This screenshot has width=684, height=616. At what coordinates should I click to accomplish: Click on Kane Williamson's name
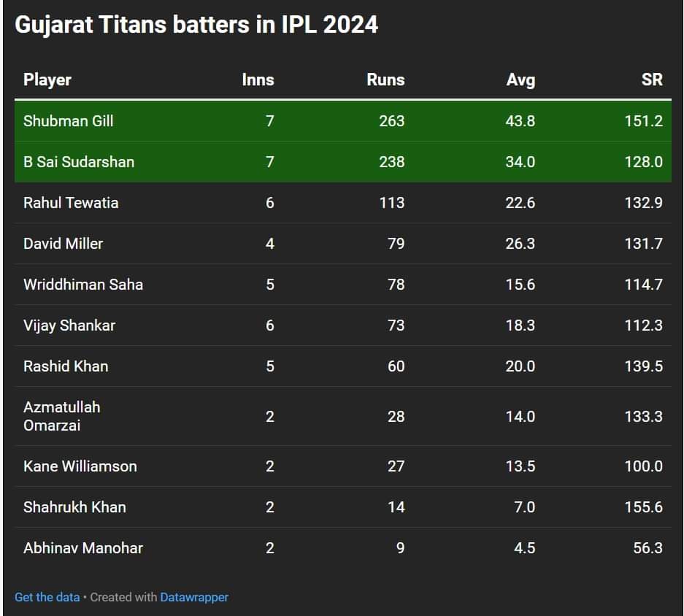[x=80, y=466]
